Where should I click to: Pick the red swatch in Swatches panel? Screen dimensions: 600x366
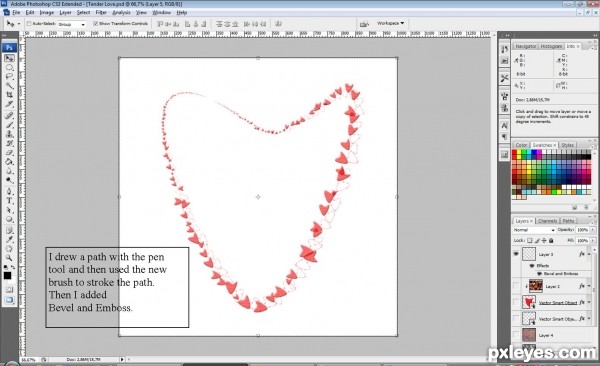pyautogui.click(x=514, y=152)
